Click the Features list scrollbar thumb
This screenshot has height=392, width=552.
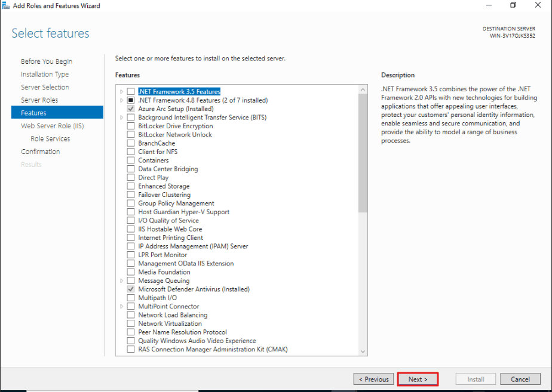(x=363, y=153)
